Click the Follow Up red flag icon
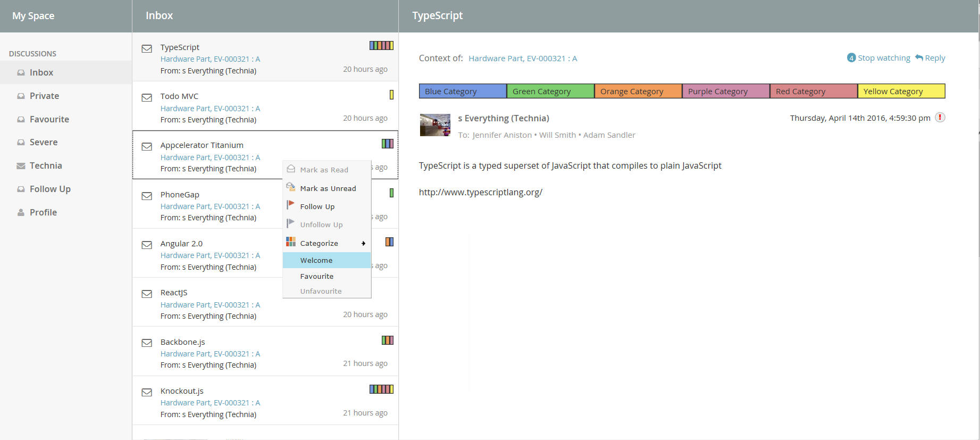Viewport: 980px width, 440px height. (x=291, y=205)
